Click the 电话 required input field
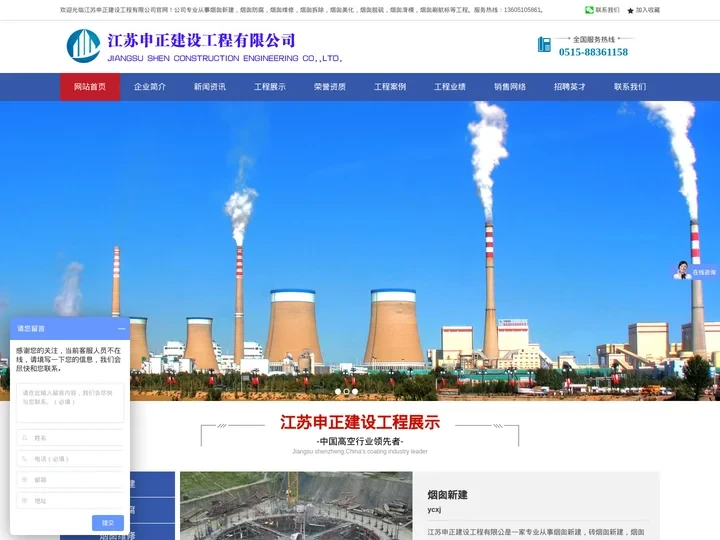Screen dimensions: 720x540 pyautogui.click(x=70, y=458)
